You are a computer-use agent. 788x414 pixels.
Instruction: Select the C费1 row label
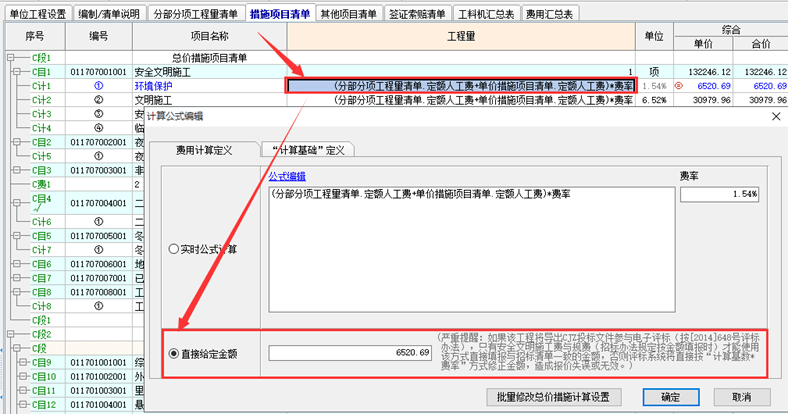click(41, 184)
